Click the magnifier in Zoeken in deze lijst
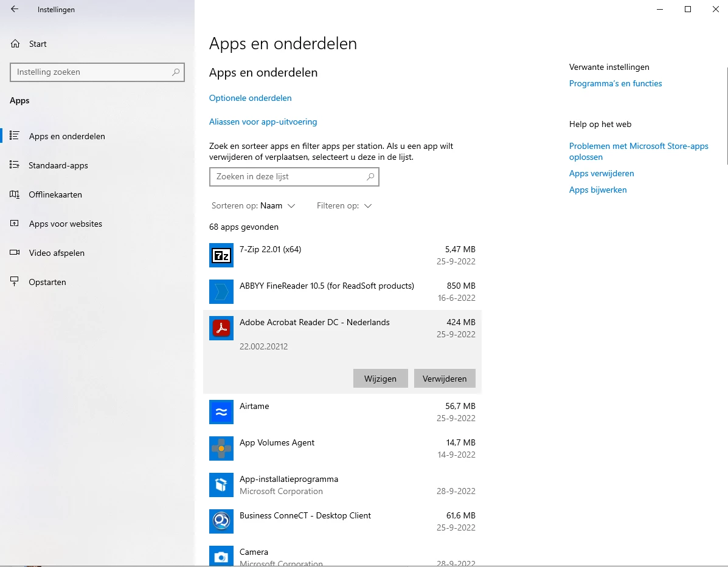 (x=370, y=176)
